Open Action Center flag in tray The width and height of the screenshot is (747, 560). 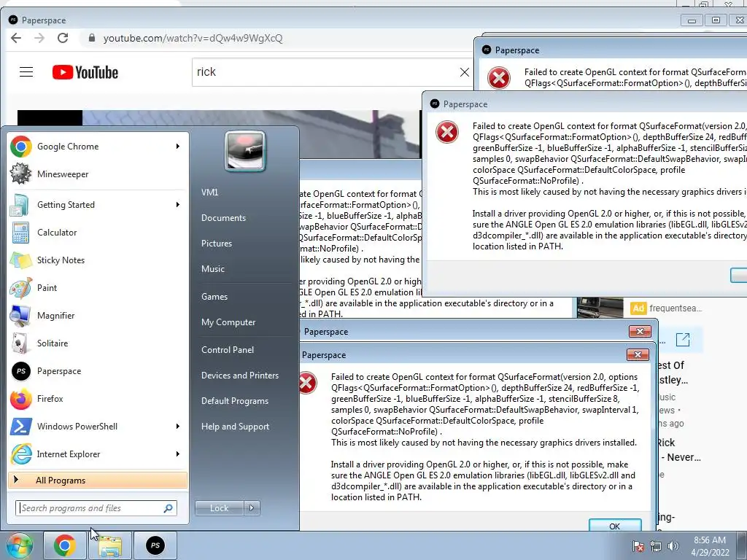(x=638, y=547)
